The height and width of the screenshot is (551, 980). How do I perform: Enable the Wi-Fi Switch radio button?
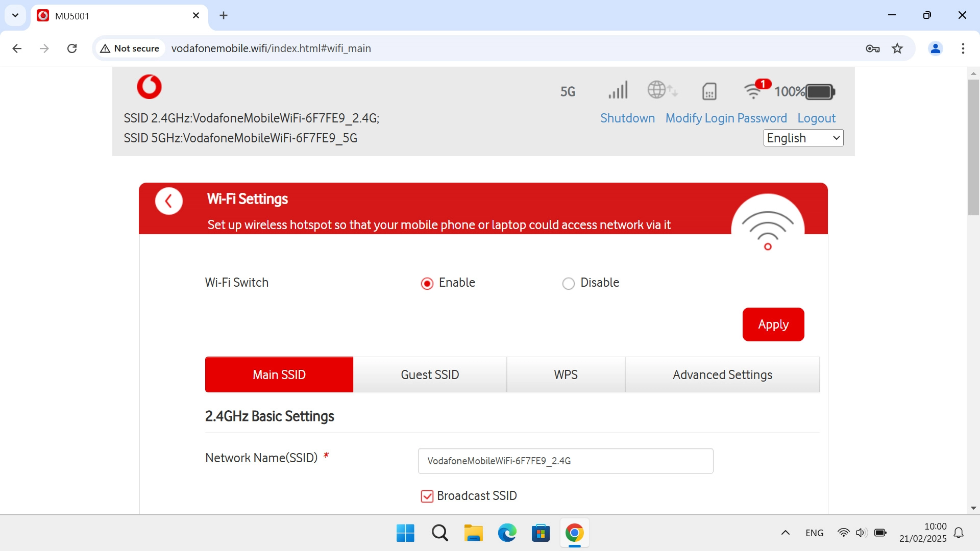pyautogui.click(x=427, y=283)
